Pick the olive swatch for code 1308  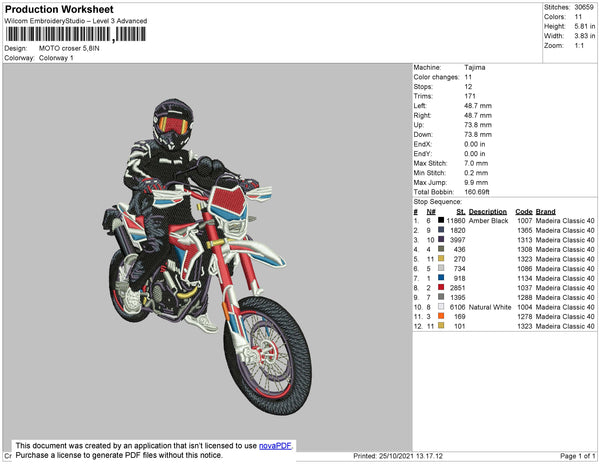[441, 249]
